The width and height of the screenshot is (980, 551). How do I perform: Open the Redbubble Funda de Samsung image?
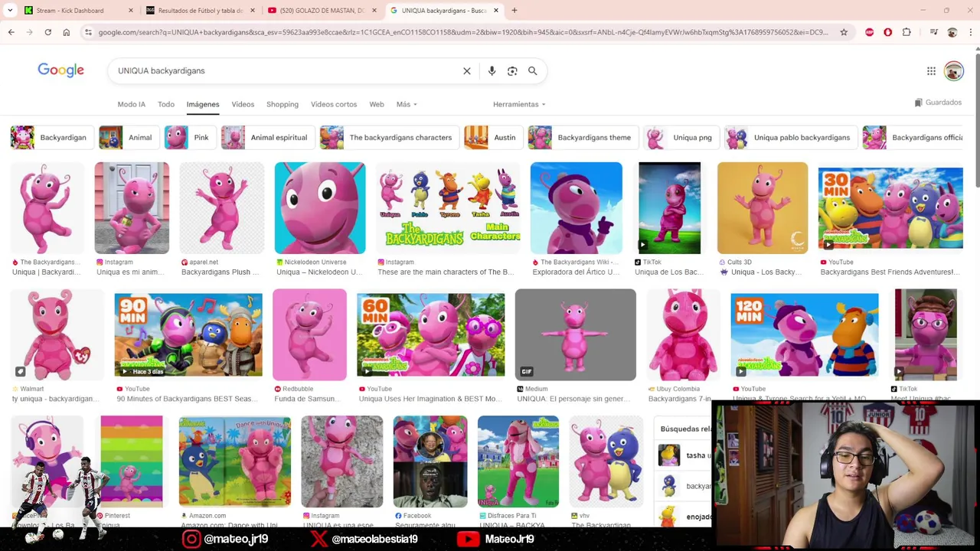coord(309,334)
